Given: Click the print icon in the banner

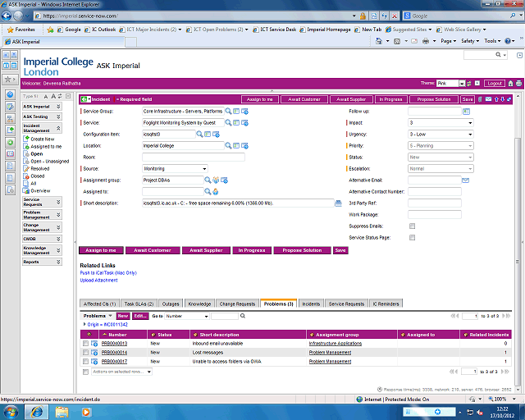Looking at the screenshot, I should [518, 83].
